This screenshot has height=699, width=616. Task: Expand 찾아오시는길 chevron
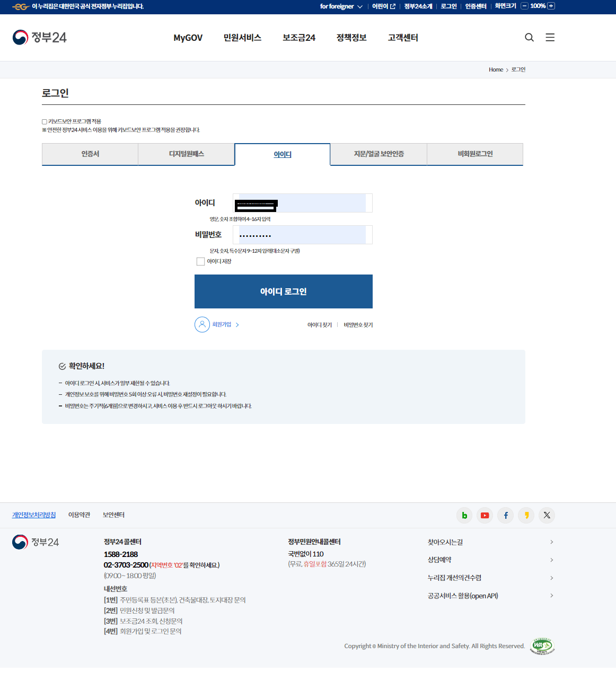[x=552, y=542]
